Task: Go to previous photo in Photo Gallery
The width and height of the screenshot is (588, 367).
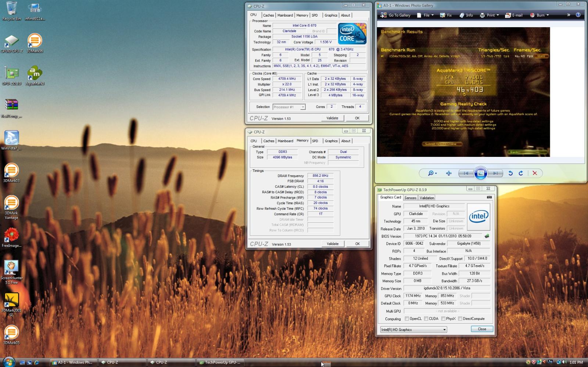Action: click(466, 173)
